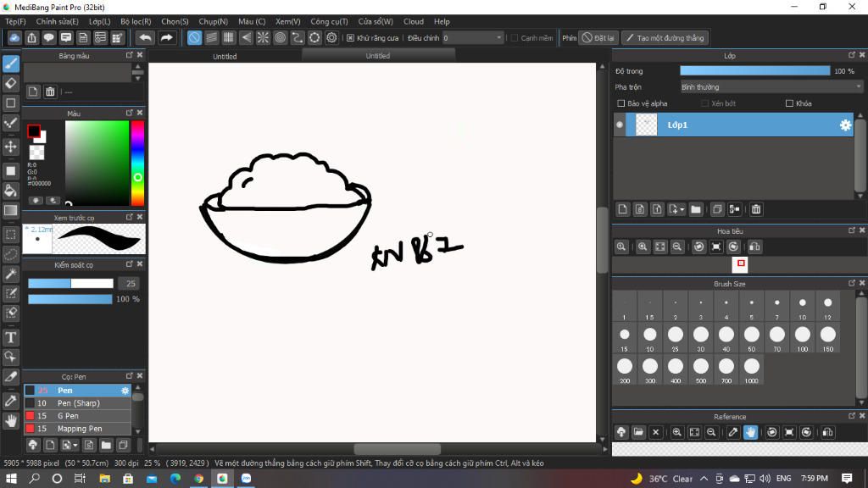Click the Redo arrow in toolbar
This screenshot has height=488, width=868.
coord(166,37)
